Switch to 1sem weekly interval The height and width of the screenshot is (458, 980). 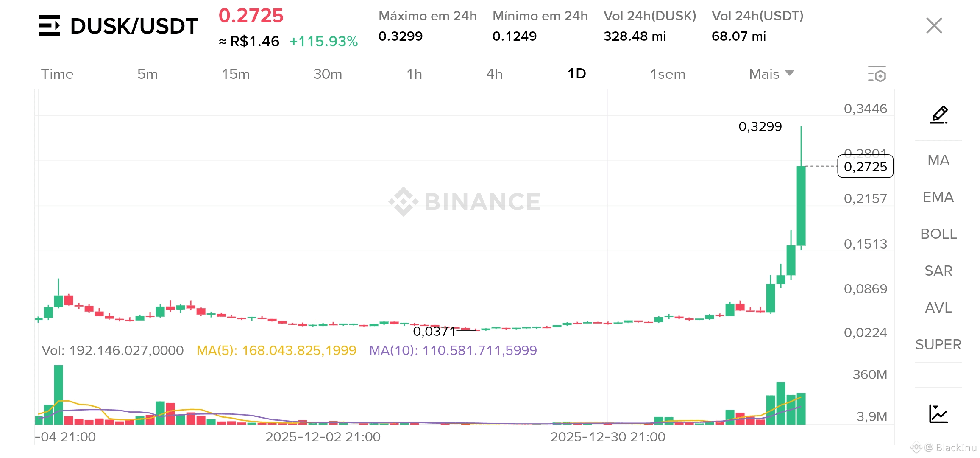point(668,74)
